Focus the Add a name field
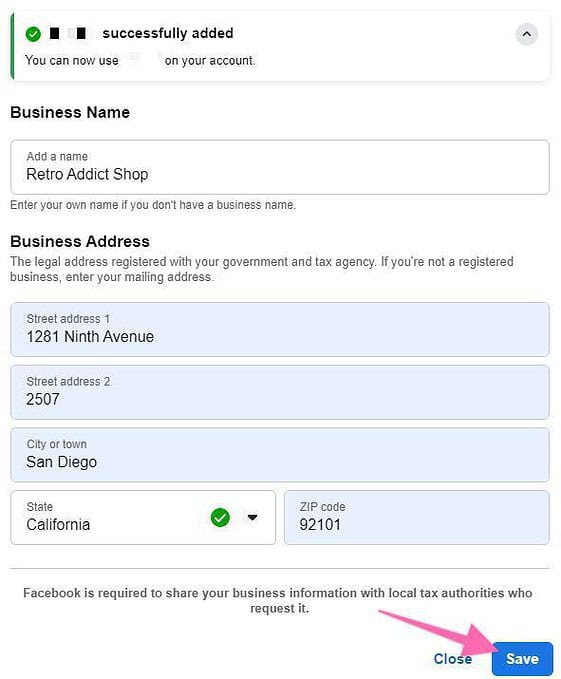Screen dimensions: 561x679 (x=280, y=167)
